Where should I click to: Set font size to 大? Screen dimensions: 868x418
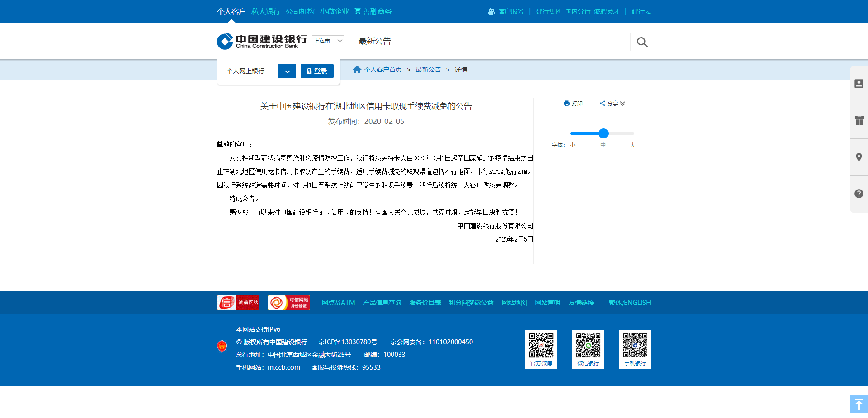632,145
